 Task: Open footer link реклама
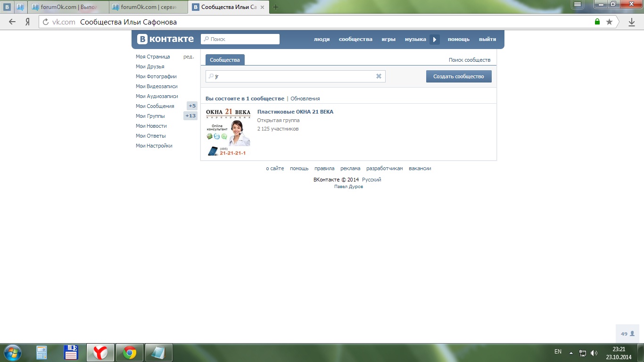[350, 168]
